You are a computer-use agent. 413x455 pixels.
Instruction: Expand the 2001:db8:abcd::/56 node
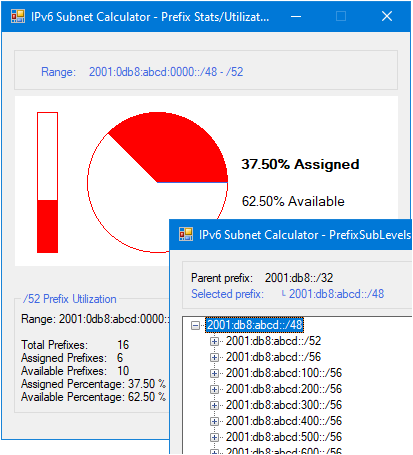tap(214, 357)
